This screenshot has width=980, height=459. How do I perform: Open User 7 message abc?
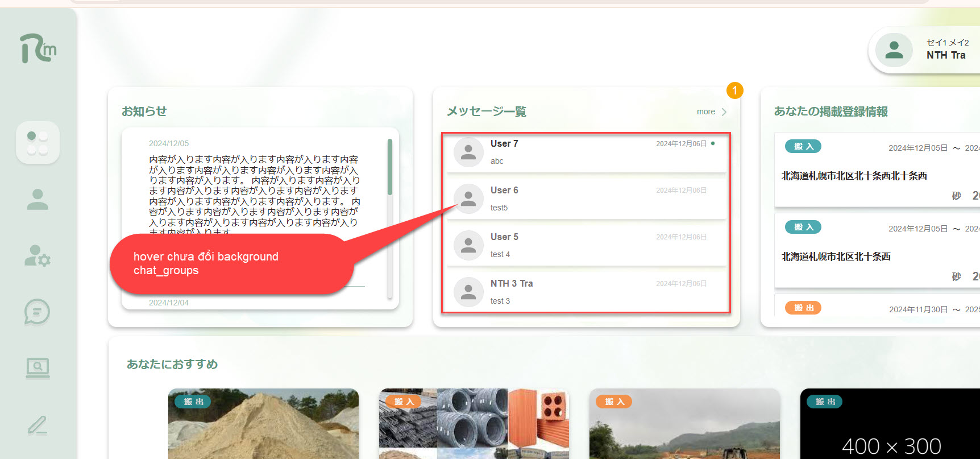point(585,152)
